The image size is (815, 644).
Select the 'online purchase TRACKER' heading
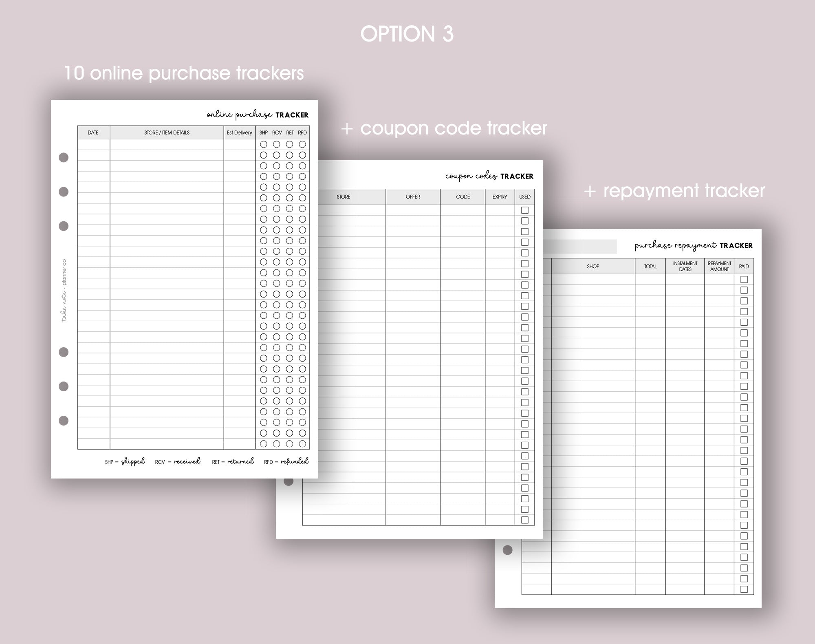(x=258, y=115)
